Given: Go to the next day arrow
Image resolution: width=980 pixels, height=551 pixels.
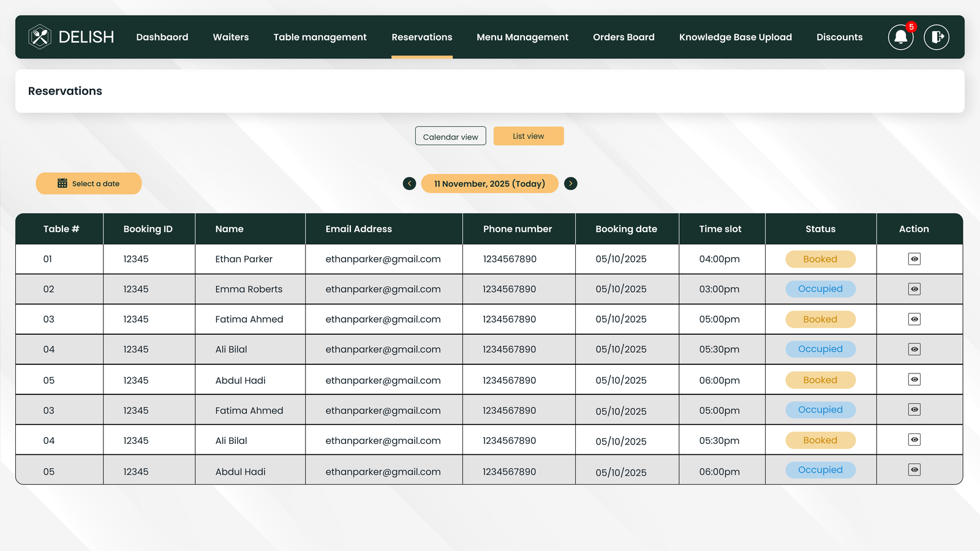Looking at the screenshot, I should 571,184.
